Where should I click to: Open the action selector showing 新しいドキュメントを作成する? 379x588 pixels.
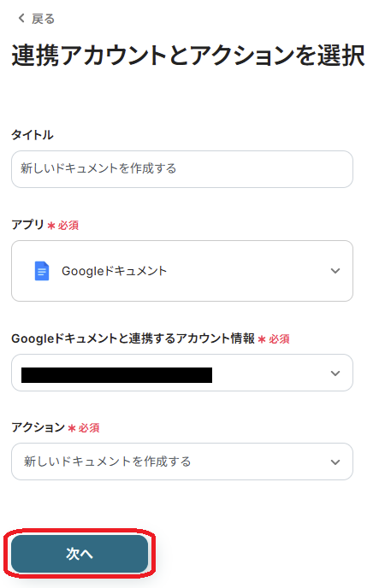coord(182,462)
